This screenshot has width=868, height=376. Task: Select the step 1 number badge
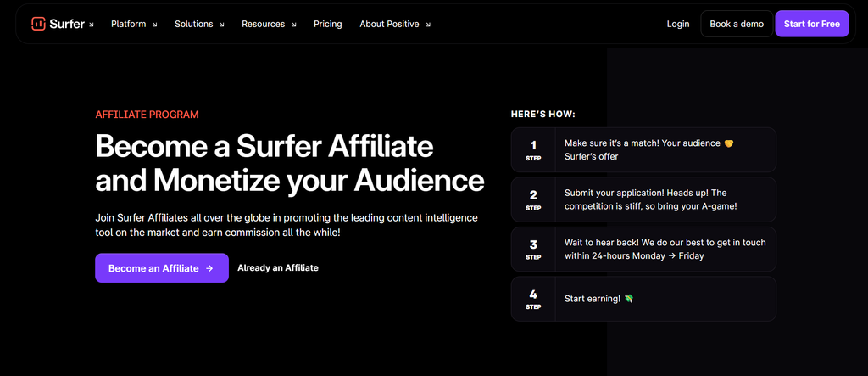click(x=534, y=149)
